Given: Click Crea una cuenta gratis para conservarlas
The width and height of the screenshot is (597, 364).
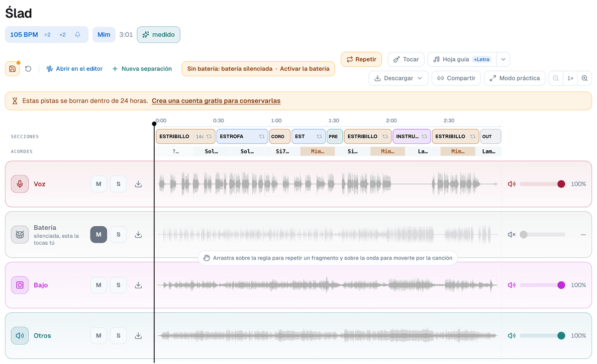Looking at the screenshot, I should (216, 100).
